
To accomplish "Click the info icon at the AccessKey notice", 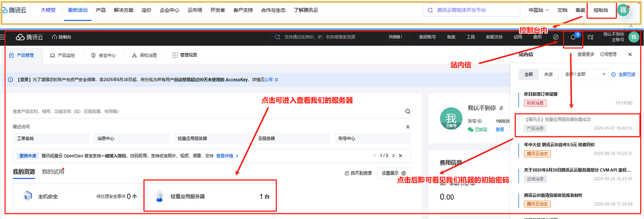I will coord(11,80).
